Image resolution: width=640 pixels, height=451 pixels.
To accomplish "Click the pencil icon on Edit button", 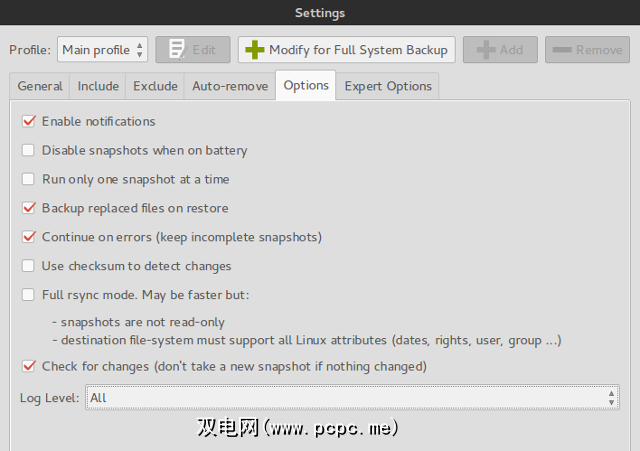I will [177, 50].
